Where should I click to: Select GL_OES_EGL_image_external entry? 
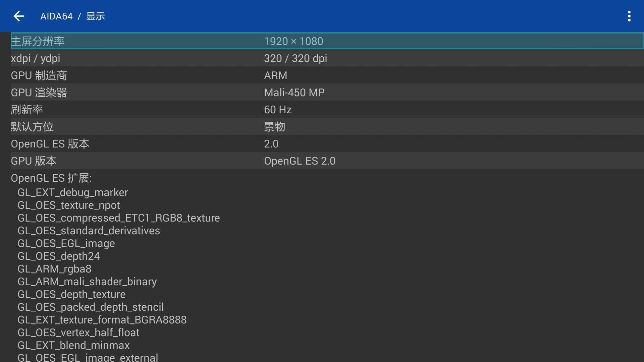(x=88, y=357)
